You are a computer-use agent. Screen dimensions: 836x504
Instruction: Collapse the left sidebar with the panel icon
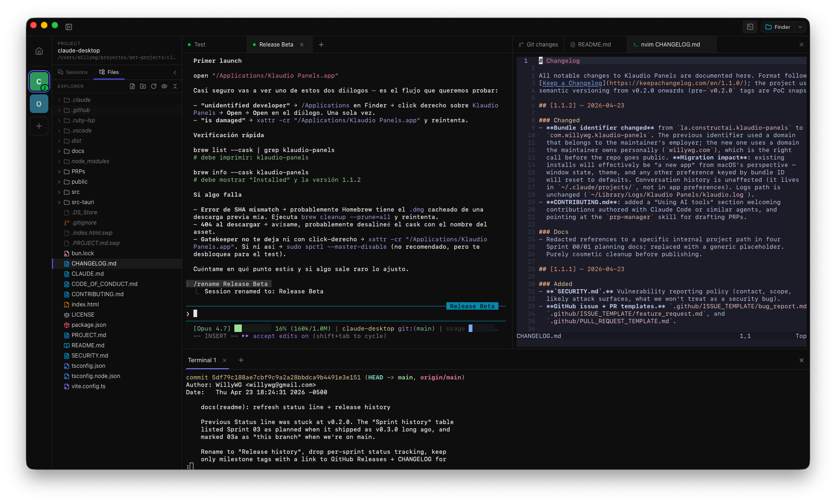pyautogui.click(x=69, y=27)
